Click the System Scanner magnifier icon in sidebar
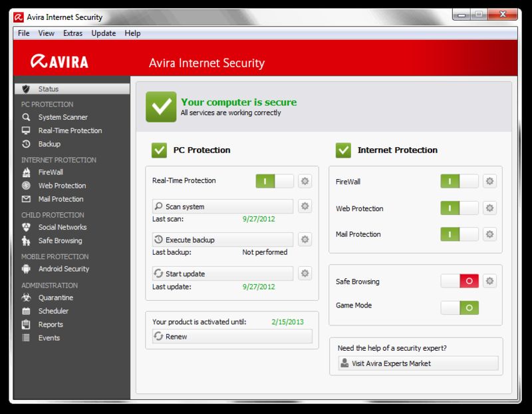Viewport: 532px width, 414px height. pyautogui.click(x=26, y=117)
